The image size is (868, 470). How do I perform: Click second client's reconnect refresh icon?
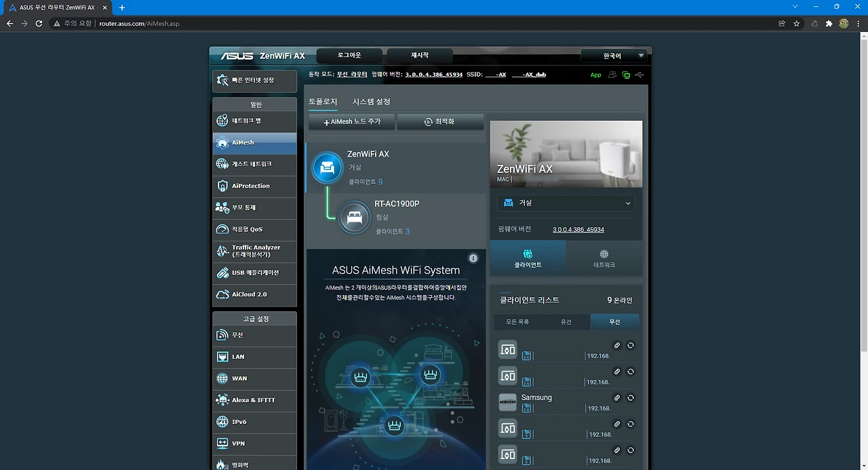[631, 372]
